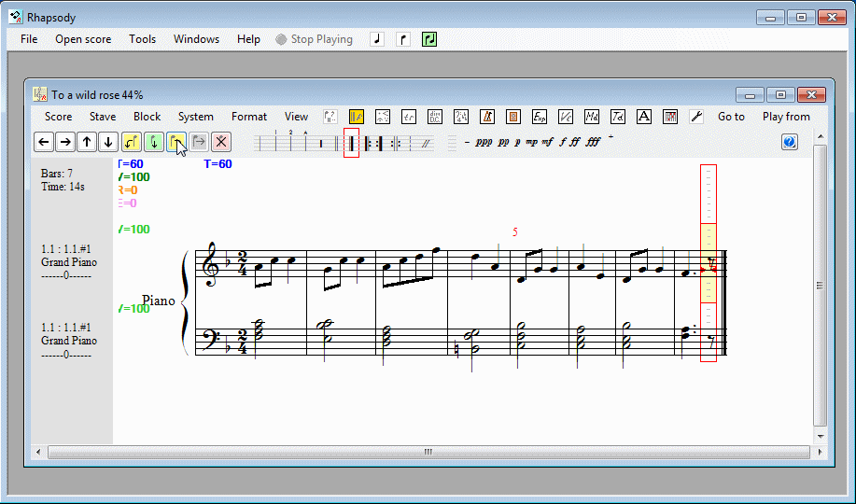856x504 pixels.
Task: Click the red X delete button
Action: tap(220, 142)
